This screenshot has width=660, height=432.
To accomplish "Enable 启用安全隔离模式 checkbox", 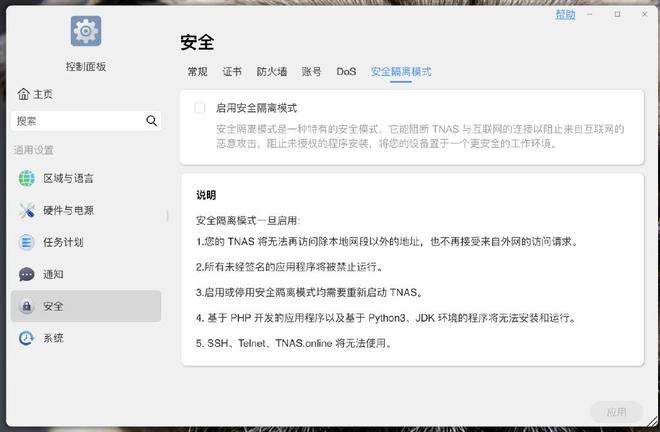I will (x=200, y=108).
